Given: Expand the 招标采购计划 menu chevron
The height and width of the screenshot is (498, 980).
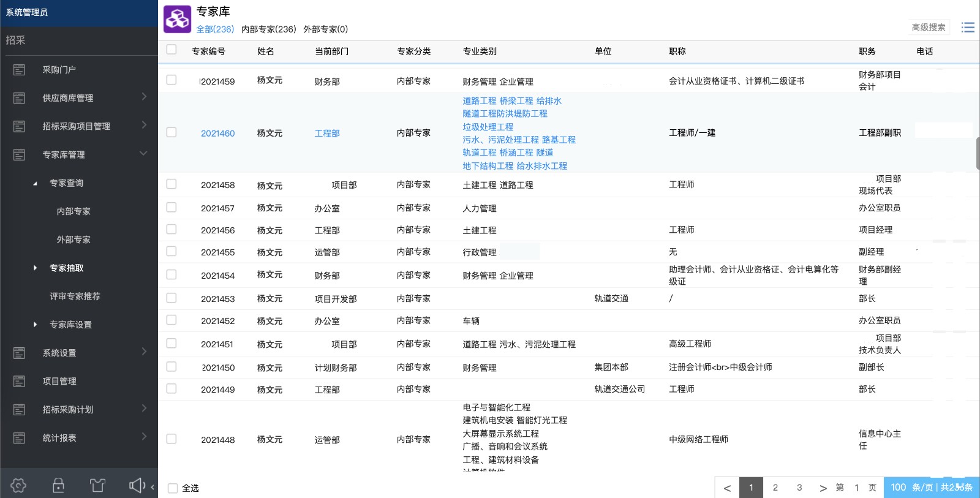Looking at the screenshot, I should (x=144, y=407).
